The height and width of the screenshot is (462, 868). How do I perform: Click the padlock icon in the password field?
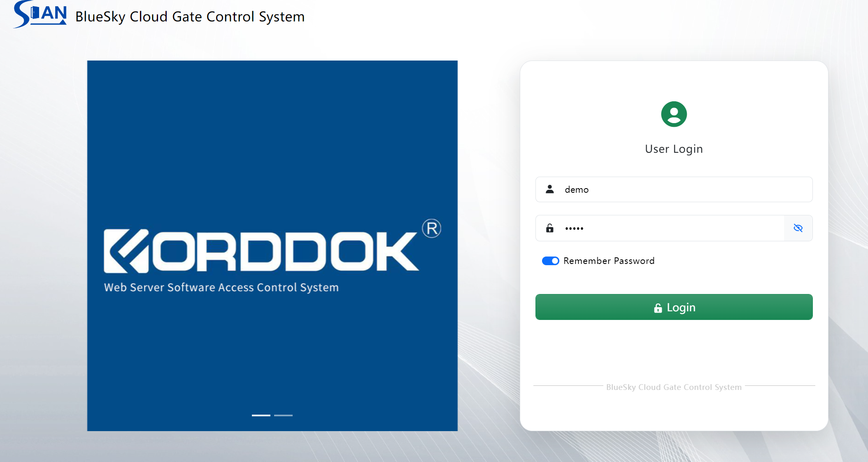[549, 228]
